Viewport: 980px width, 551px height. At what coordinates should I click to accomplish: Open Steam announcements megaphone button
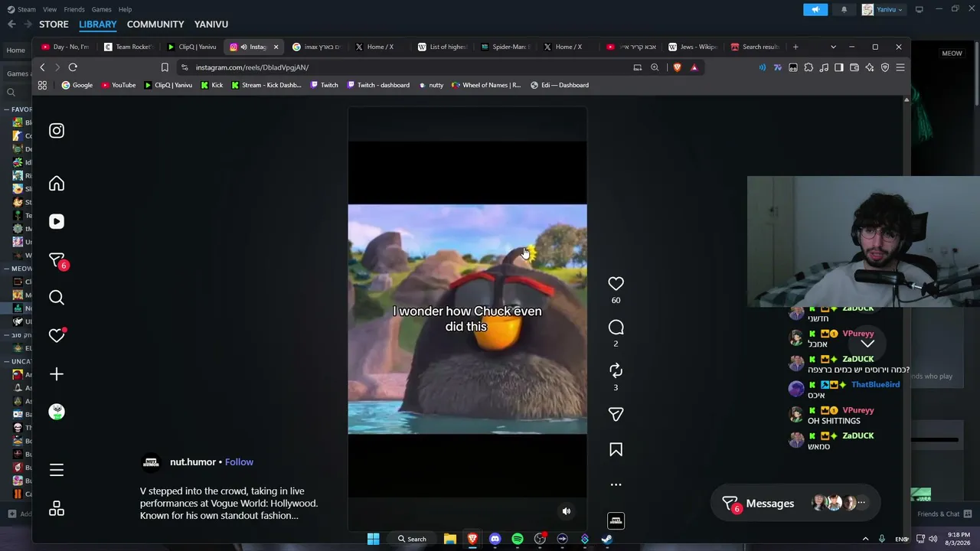point(815,9)
